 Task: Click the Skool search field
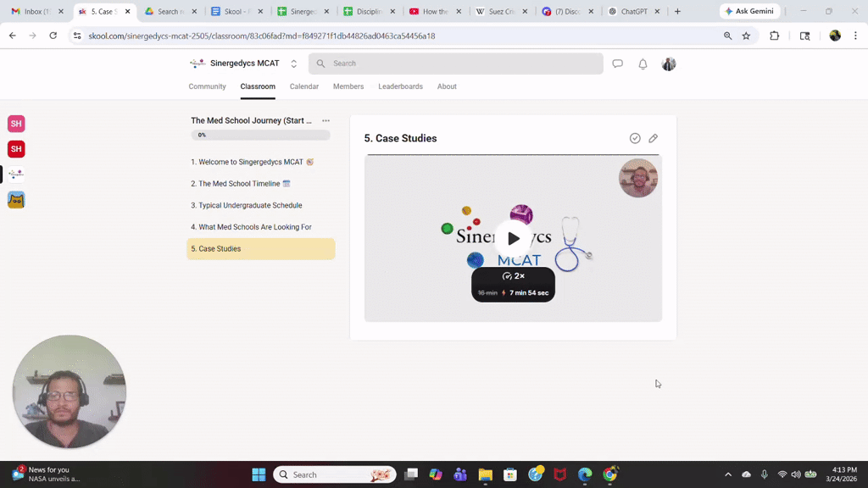455,64
